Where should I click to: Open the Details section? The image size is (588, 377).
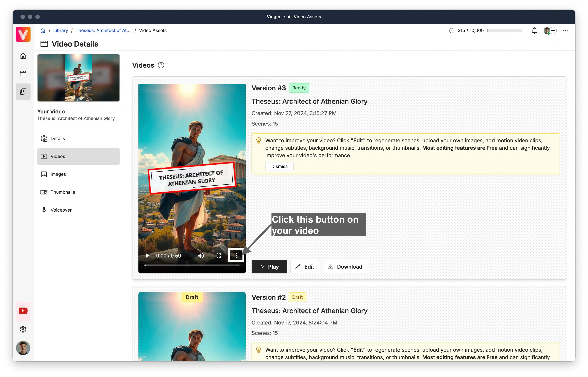(x=79, y=139)
